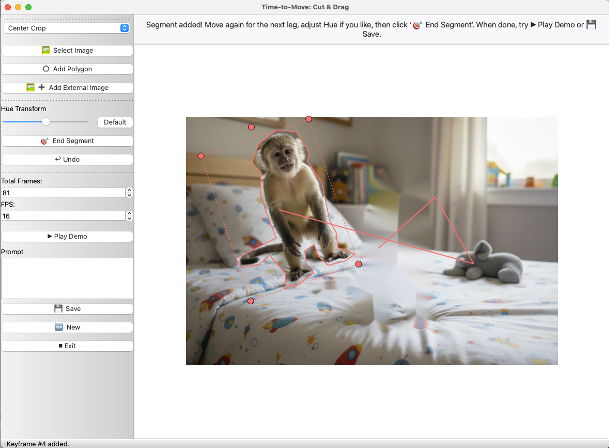Image resolution: width=609 pixels, height=448 pixels.
Task: Click the image icon on Select Image
Action: coord(46,50)
